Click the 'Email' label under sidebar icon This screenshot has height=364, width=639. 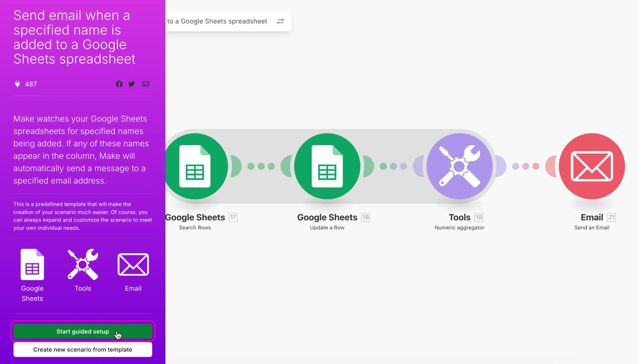pyautogui.click(x=133, y=288)
